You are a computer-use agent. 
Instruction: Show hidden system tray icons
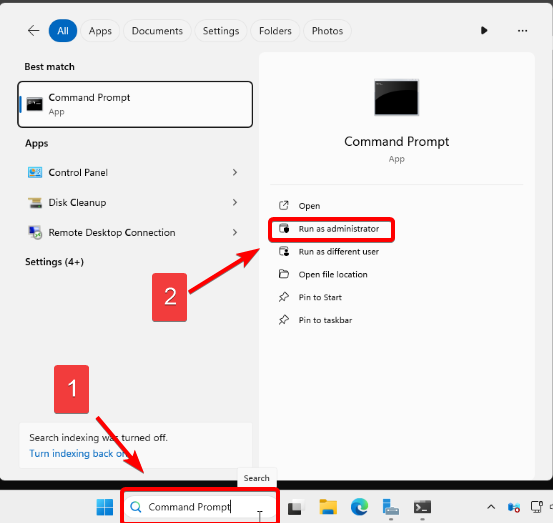pyautogui.click(x=491, y=507)
